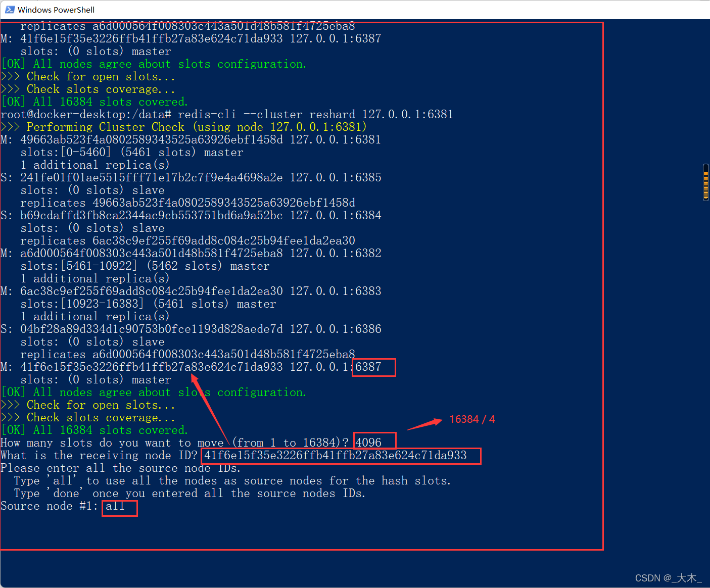Screen dimensions: 710x588
Task: Click the address 127.0.0.1:6385
Action: tap(336, 177)
